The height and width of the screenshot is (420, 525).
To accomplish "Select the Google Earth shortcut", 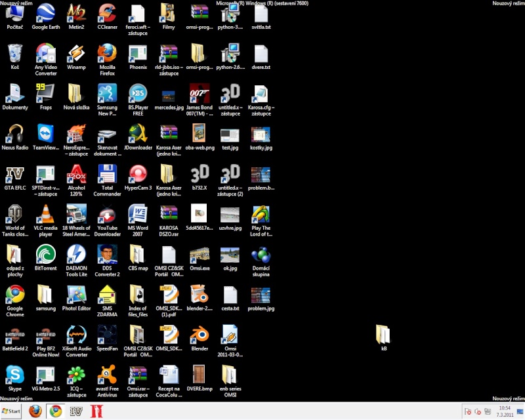I will (46, 17).
